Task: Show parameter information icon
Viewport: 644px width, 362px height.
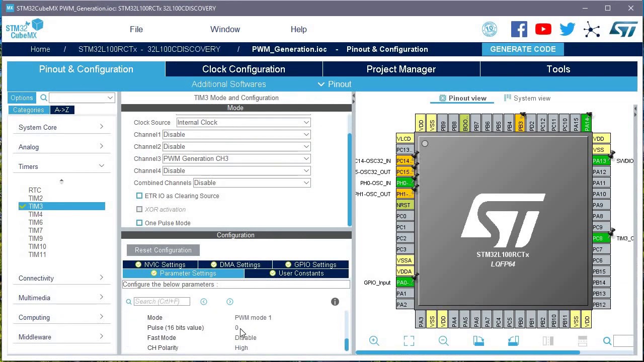Action: [335, 302]
